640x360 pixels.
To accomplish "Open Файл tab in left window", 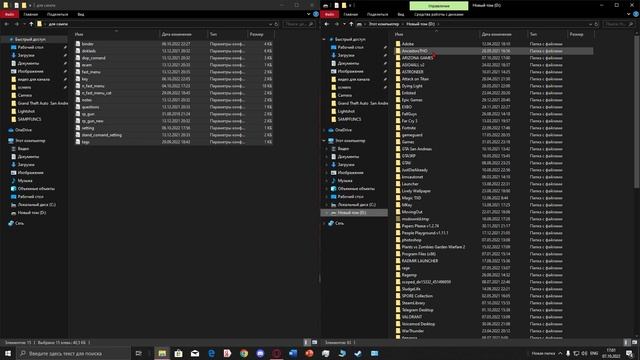I will pyautogui.click(x=9, y=14).
